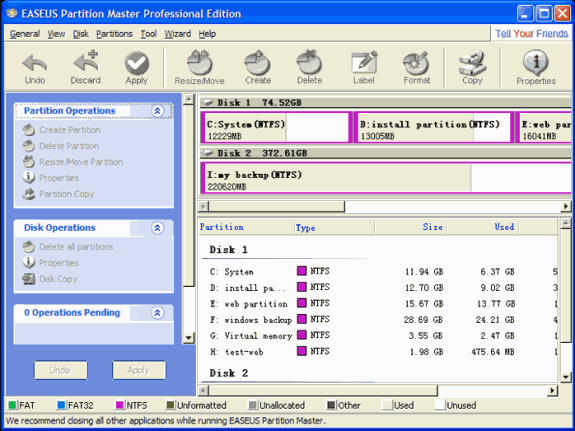
Task: Open the Wizard menu
Action: pos(177,34)
